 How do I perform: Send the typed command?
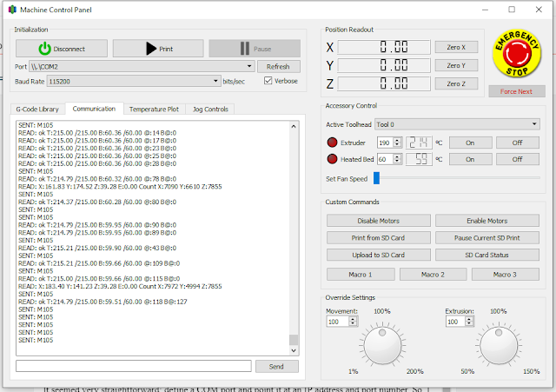(x=276, y=367)
